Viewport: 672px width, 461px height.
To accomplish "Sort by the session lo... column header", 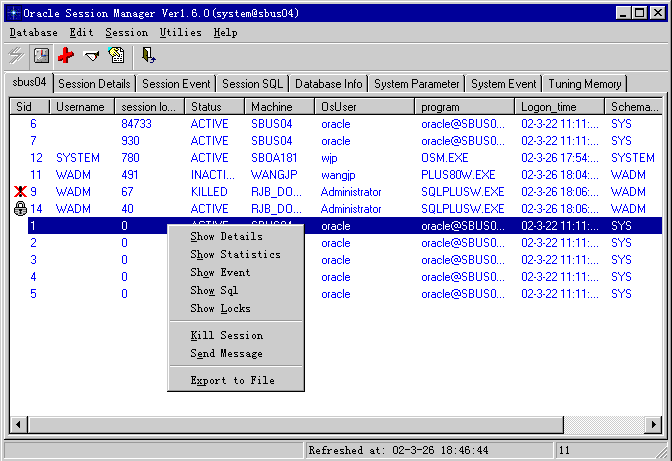I will [x=150, y=107].
